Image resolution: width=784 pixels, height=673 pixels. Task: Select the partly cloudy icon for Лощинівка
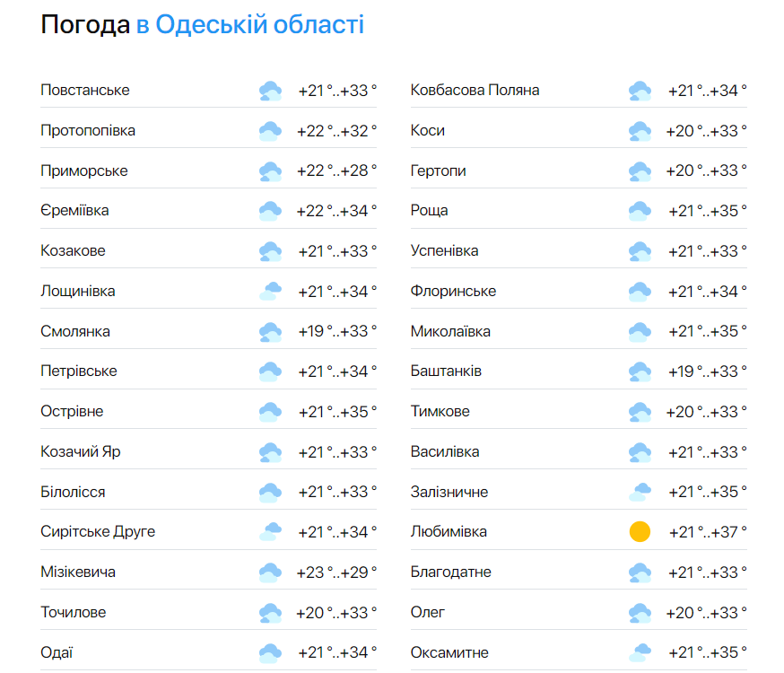tap(270, 291)
